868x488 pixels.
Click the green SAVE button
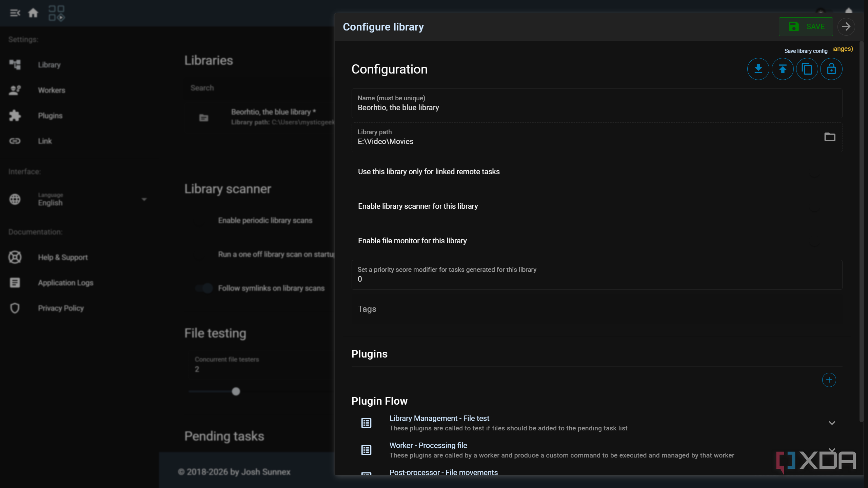[x=806, y=26]
